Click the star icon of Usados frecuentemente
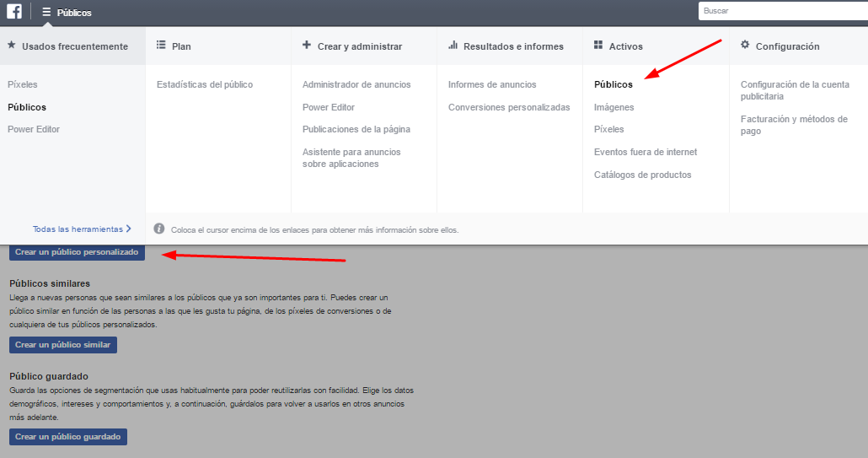The width and height of the screenshot is (868, 458). pyautogui.click(x=12, y=46)
